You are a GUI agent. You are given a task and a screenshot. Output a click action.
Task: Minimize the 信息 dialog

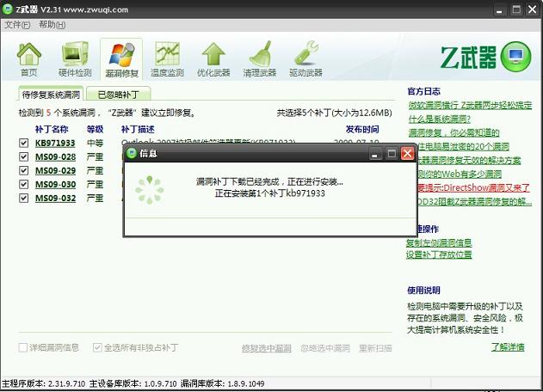click(x=374, y=154)
